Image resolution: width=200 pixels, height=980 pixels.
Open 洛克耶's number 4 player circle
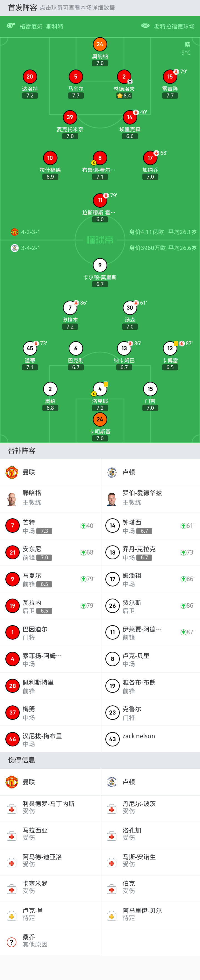[100, 389]
